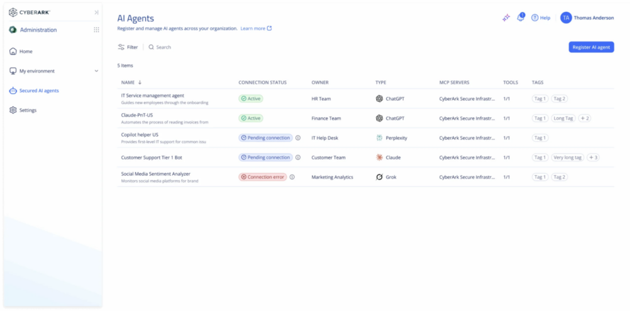Open the TA user avatar
This screenshot has height=311, width=644.
(566, 18)
